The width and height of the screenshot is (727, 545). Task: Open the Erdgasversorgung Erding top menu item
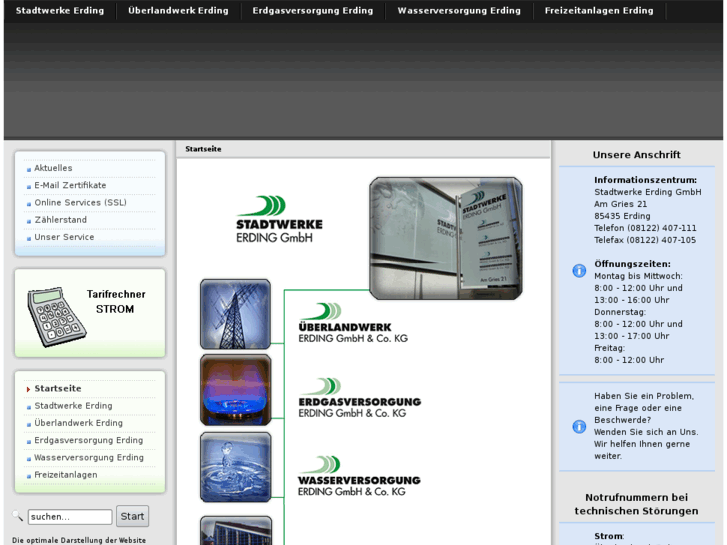(x=313, y=10)
